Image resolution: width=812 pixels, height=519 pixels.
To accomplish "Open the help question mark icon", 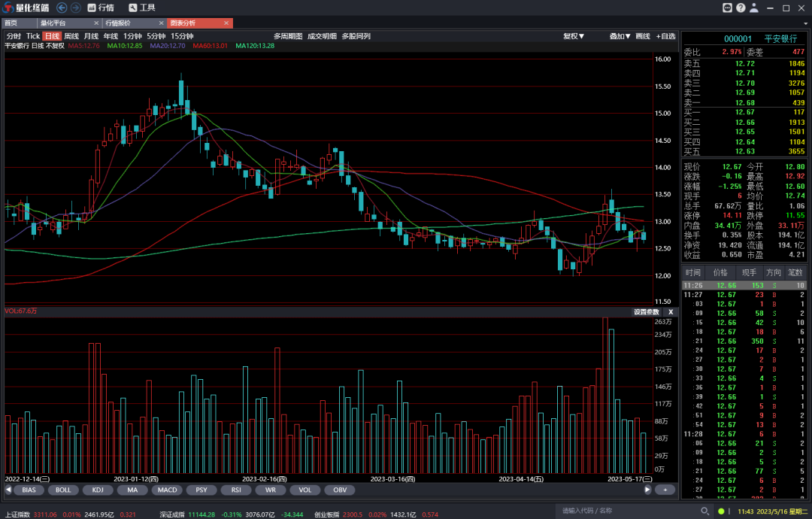I will (x=741, y=8).
